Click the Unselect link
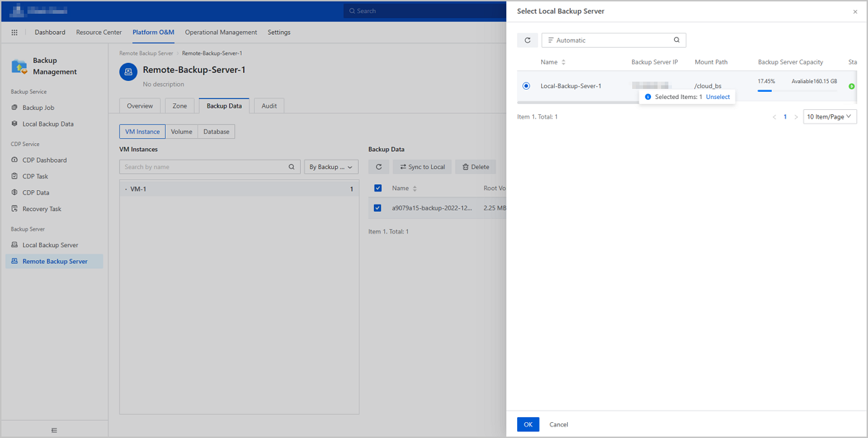Image resolution: width=868 pixels, height=438 pixels. click(718, 97)
